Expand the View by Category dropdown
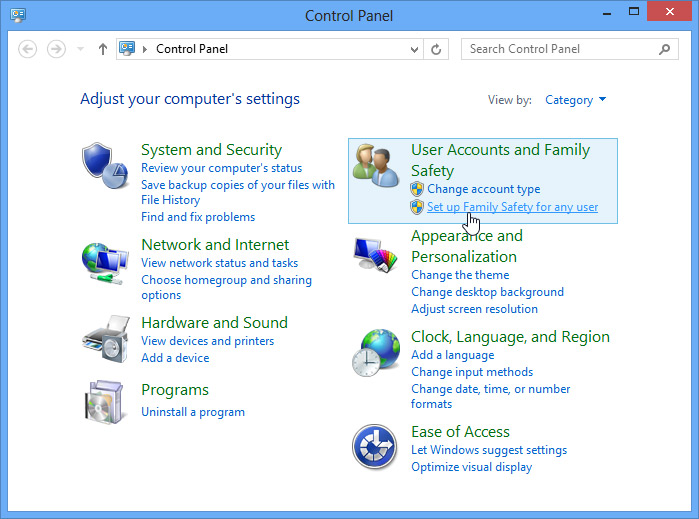The height and width of the screenshot is (519, 699). click(x=575, y=100)
